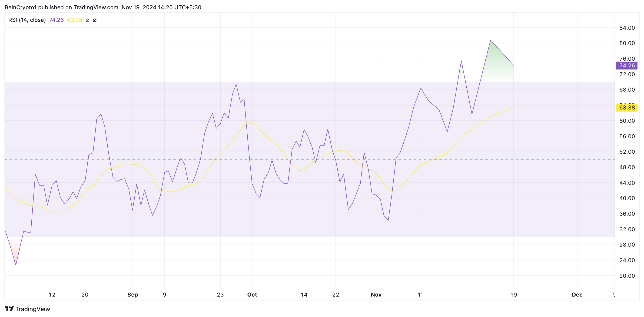Click the 52.00 level on price scale
Image resolution: width=644 pixels, height=317 pixels.
pyautogui.click(x=627, y=152)
